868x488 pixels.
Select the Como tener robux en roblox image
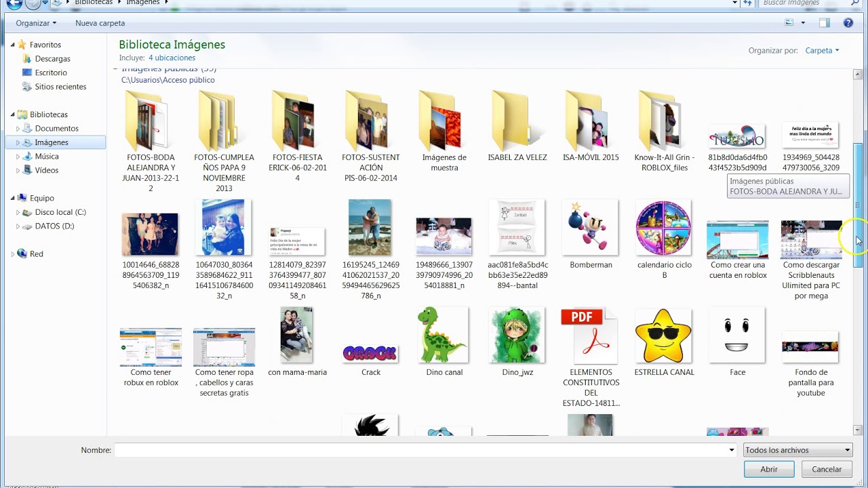[x=151, y=357]
